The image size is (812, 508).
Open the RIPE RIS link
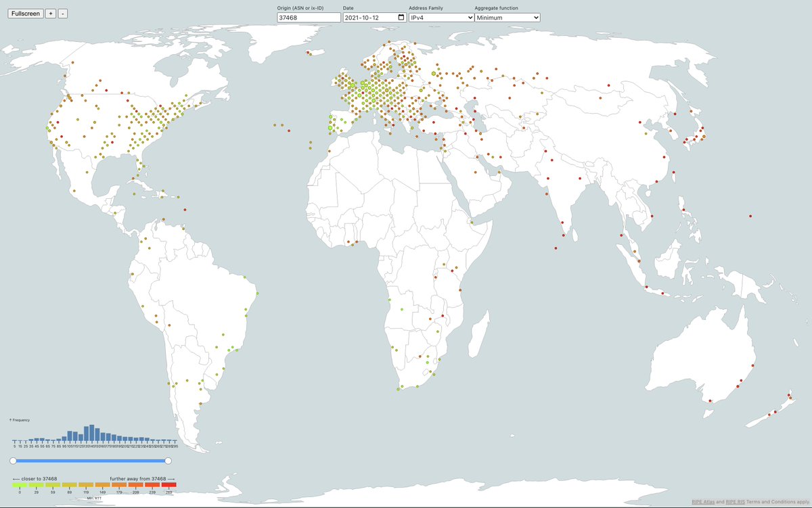735,501
